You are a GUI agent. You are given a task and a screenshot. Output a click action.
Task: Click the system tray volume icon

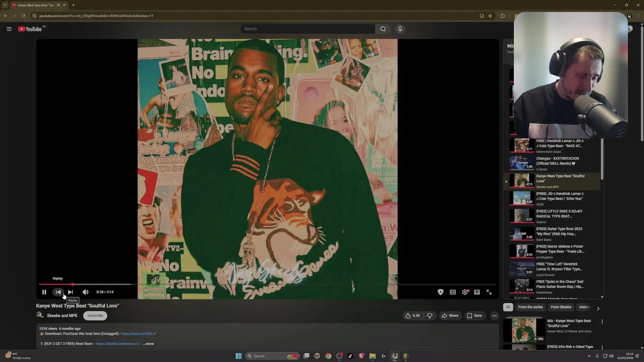[x=611, y=356]
